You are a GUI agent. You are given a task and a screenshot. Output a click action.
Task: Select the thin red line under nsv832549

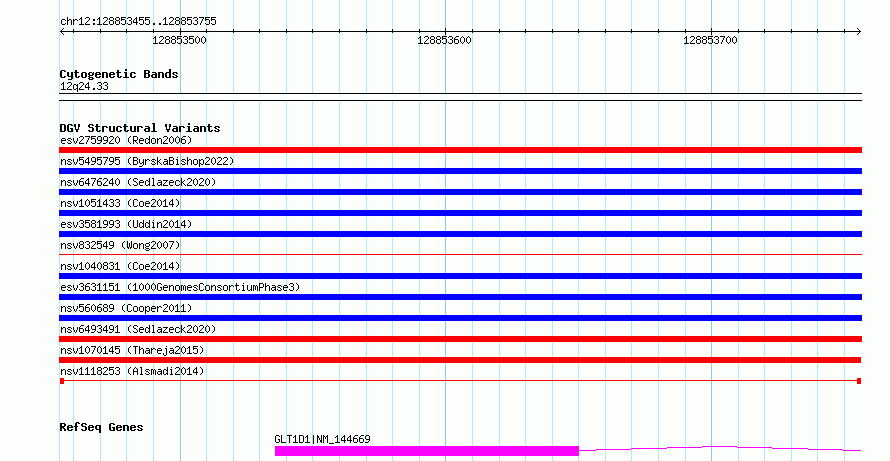pos(460,254)
